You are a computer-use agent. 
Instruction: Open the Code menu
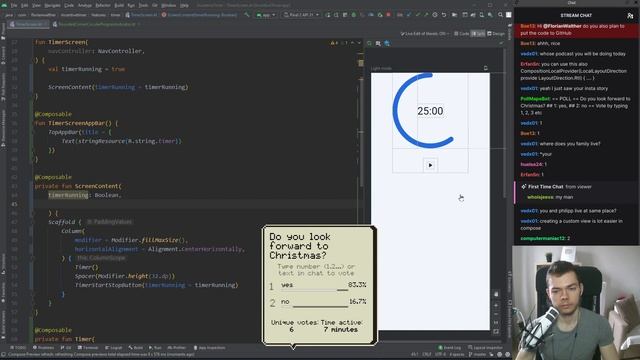69,5
